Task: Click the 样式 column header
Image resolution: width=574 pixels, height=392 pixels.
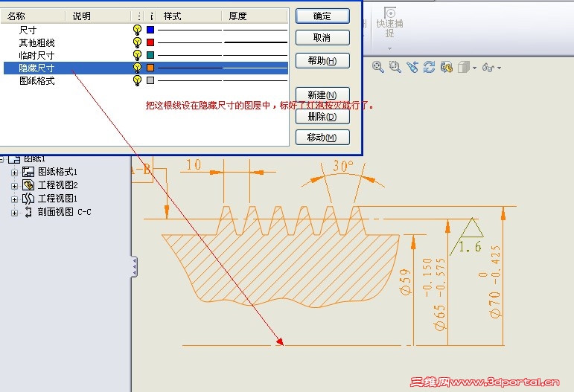Action: (189, 16)
